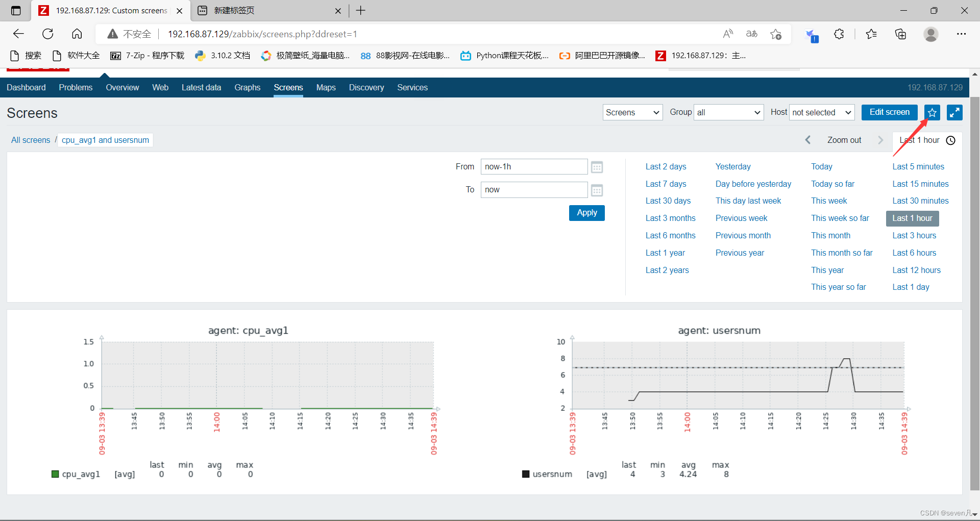
Task: Open Python 3.10.2 docs bookmark
Action: coord(223,56)
